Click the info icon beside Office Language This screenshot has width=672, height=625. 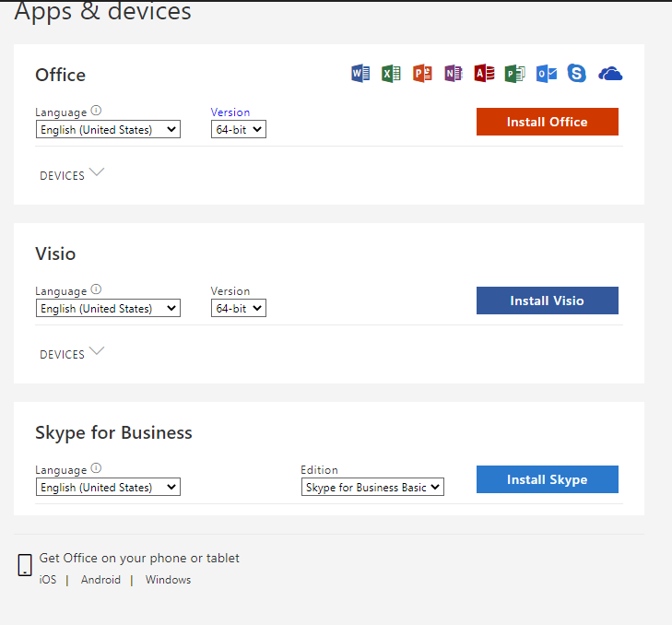[x=96, y=111]
